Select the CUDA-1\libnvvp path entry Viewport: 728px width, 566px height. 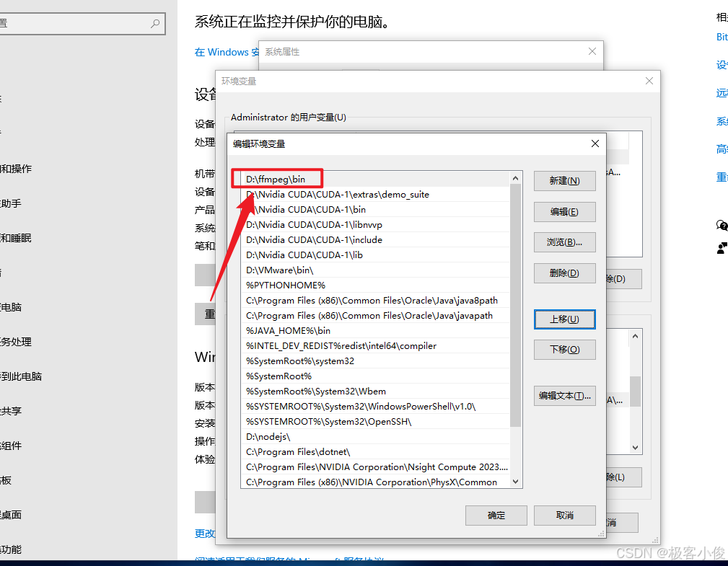click(375, 224)
